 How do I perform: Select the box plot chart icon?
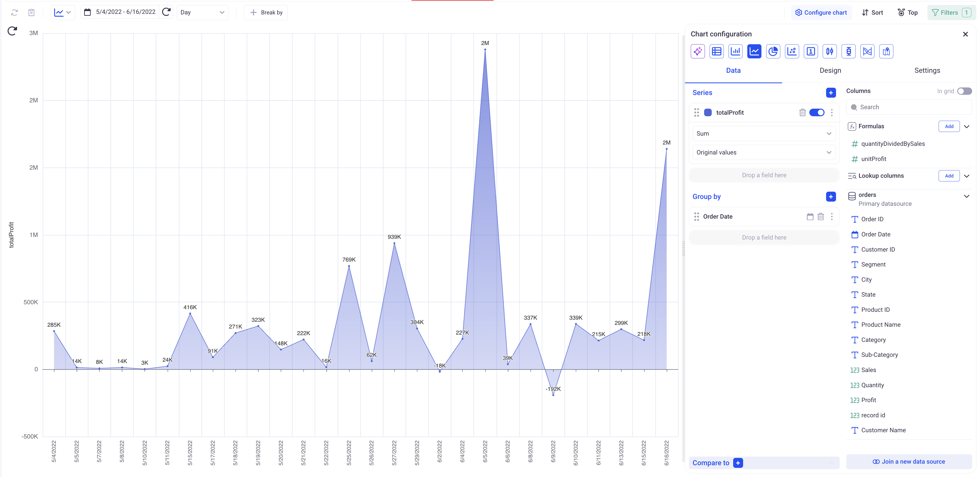[x=848, y=51]
